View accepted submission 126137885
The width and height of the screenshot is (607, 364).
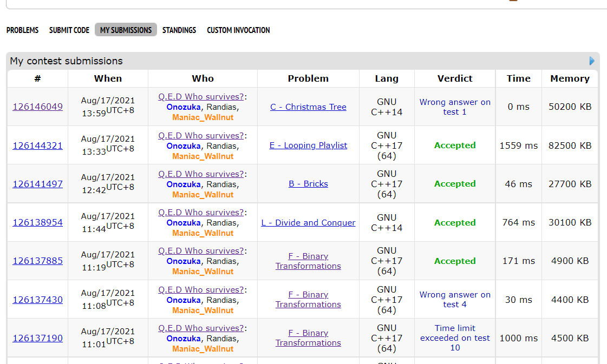tap(37, 261)
